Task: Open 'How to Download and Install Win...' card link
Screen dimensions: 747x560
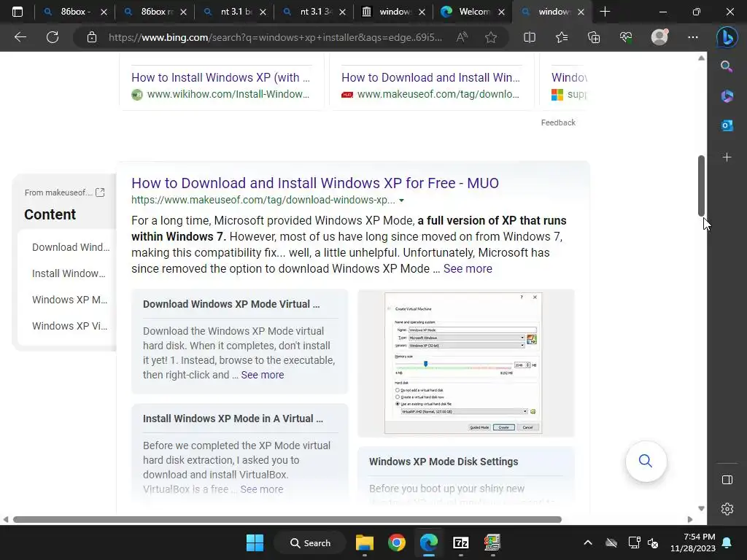Action: (x=430, y=77)
